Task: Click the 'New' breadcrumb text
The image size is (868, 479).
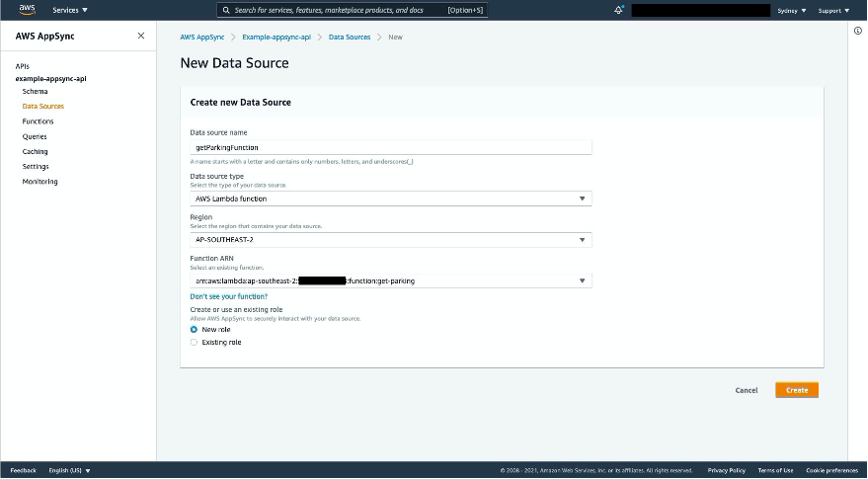Action: click(395, 38)
